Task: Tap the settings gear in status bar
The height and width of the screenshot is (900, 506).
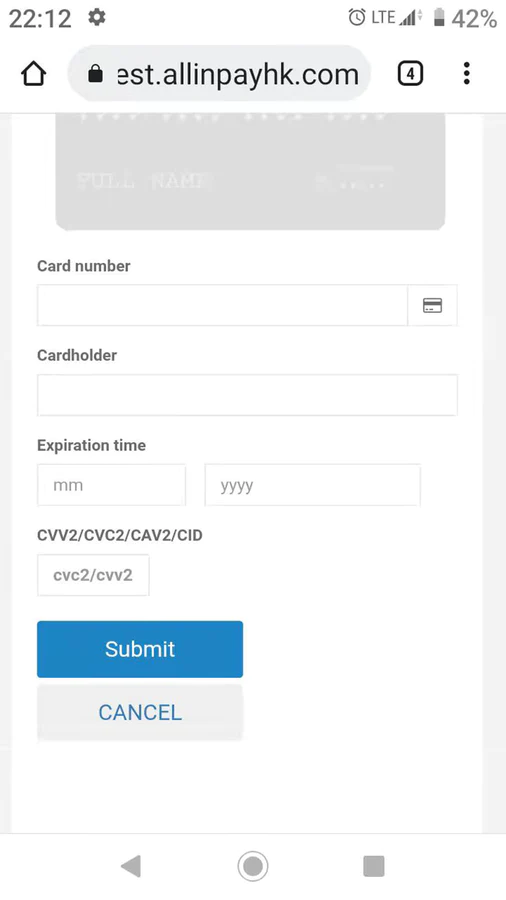Action: point(97,18)
